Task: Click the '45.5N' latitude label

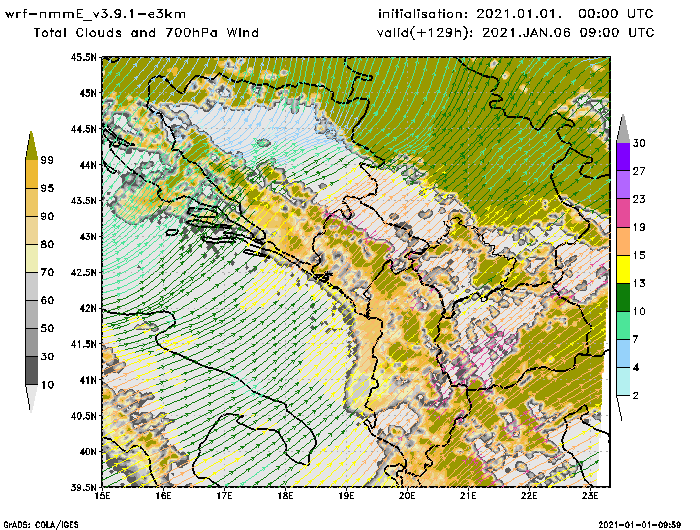Action: point(83,57)
